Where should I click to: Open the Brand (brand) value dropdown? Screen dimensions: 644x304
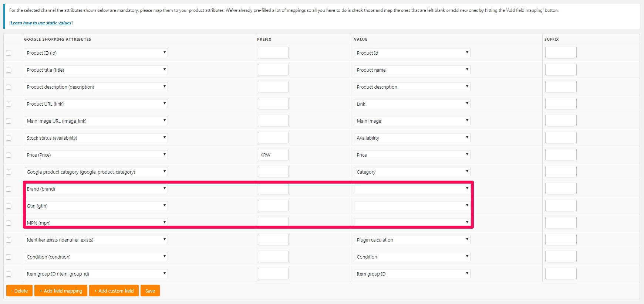click(x=412, y=189)
